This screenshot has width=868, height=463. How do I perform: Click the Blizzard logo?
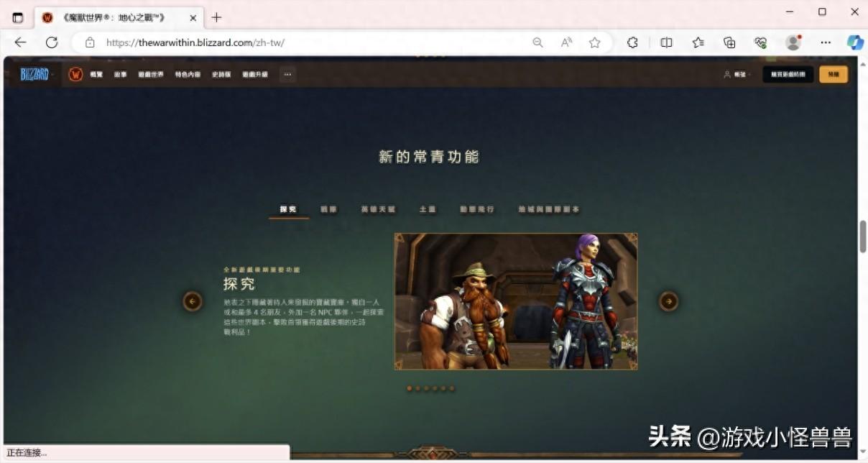click(x=34, y=73)
